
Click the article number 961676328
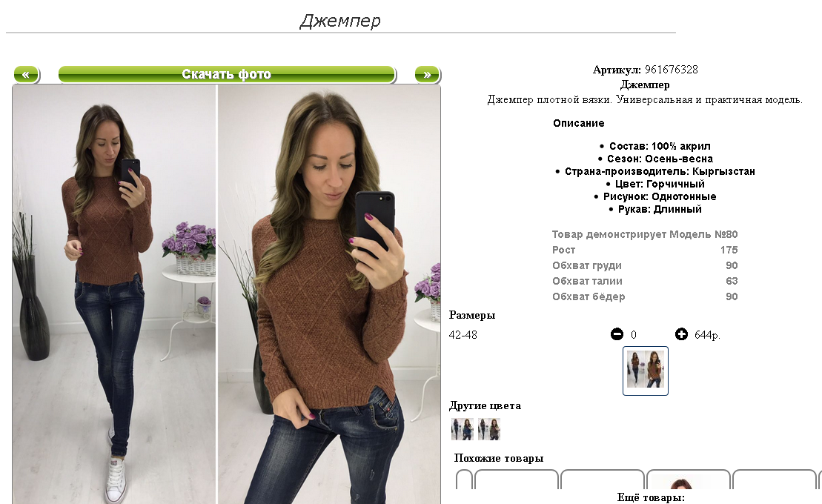[x=671, y=70]
